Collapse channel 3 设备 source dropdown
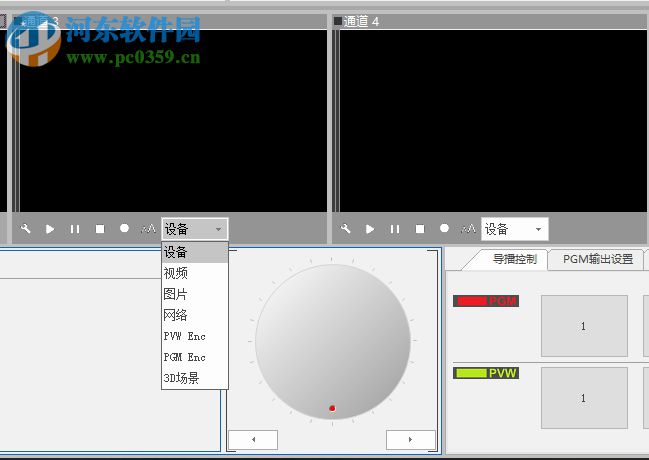Screen dimensions: 649x460 (195, 229)
